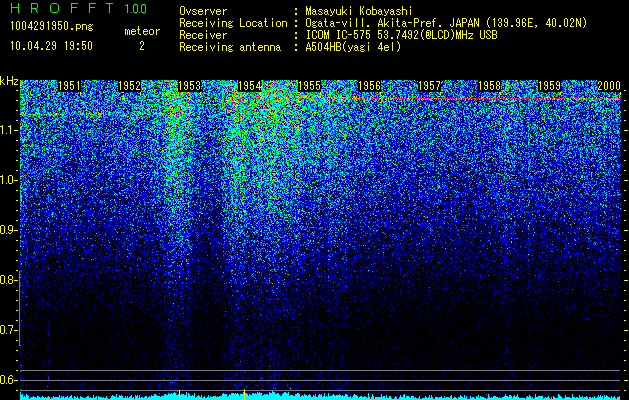Screen dimensions: 629x400
Task: Click the 0.7 frequency axis label
Action: click(x=9, y=330)
